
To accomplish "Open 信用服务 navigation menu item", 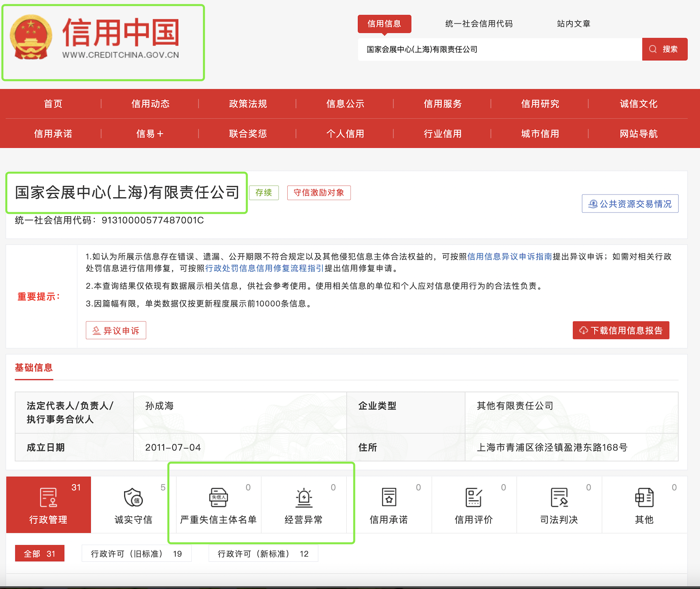I will [443, 104].
